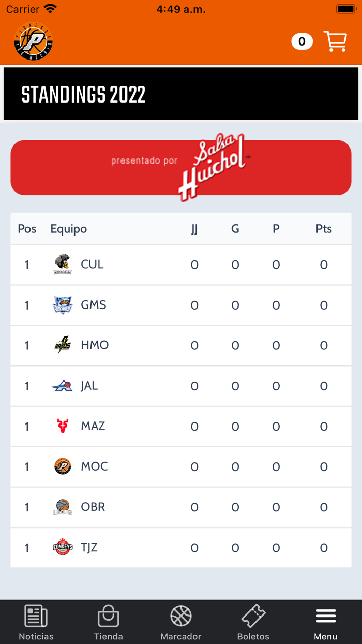Tap the Salsa Huichol sponsor banner

click(x=181, y=167)
